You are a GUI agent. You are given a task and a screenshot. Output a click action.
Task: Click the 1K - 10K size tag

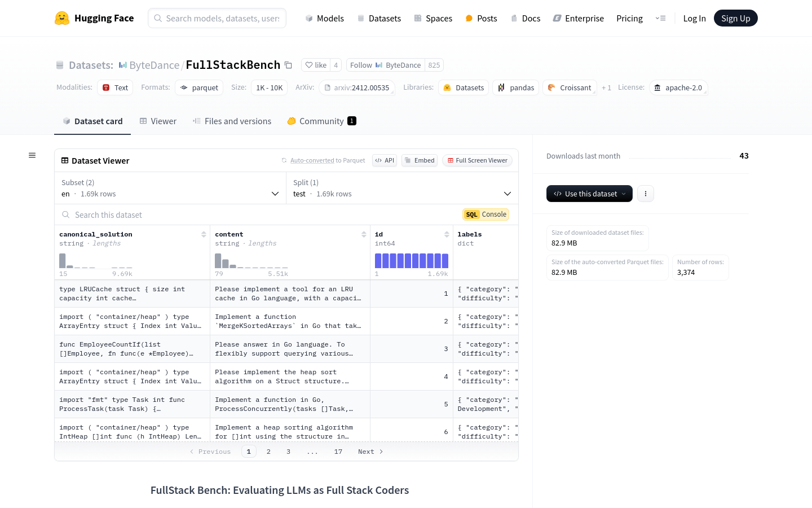[269, 87]
